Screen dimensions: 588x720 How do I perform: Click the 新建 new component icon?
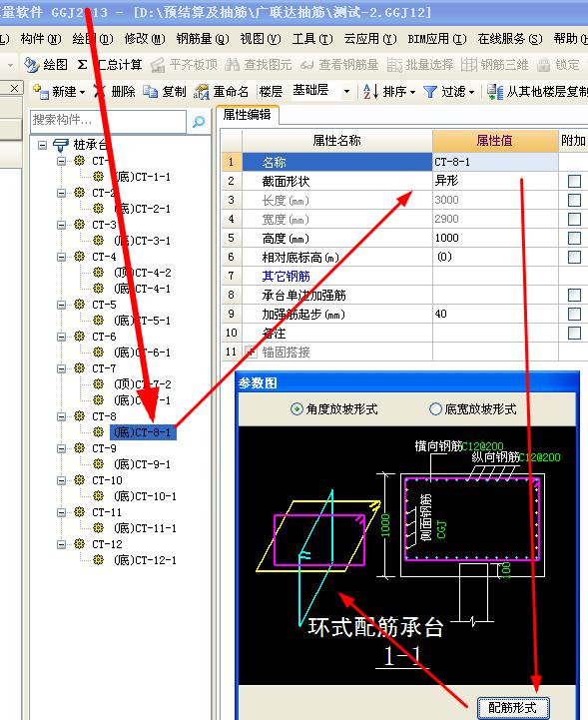click(41, 92)
